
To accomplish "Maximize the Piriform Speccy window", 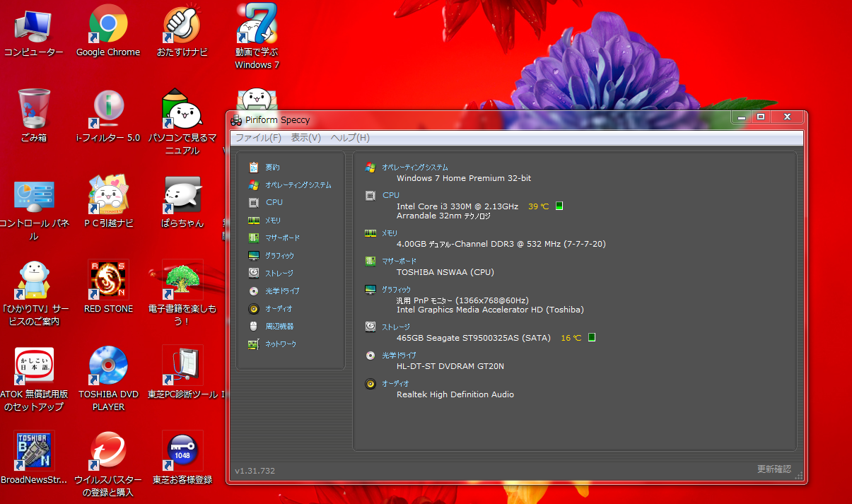I will (x=761, y=117).
